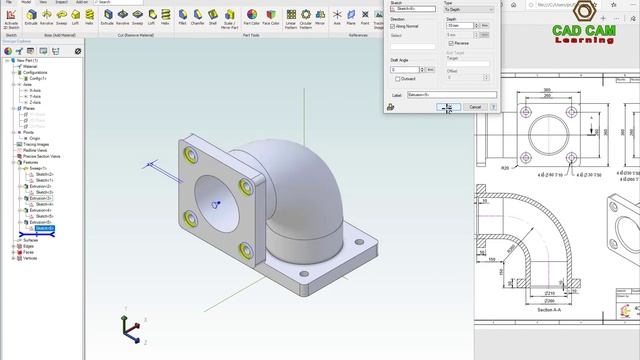Select Cut Extrude tool
This screenshot has height=360, width=640.
point(107,18)
